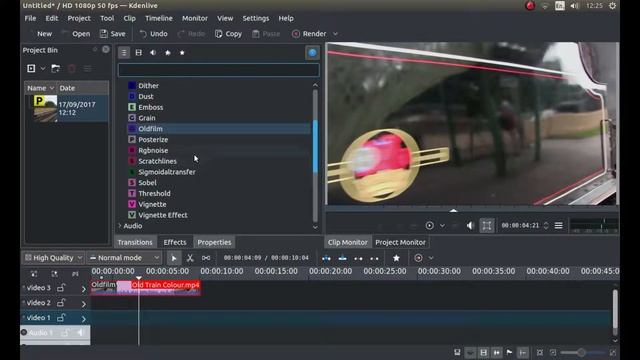Show audio effects speaker icon
This screenshot has height=360, width=640.
(153, 53)
